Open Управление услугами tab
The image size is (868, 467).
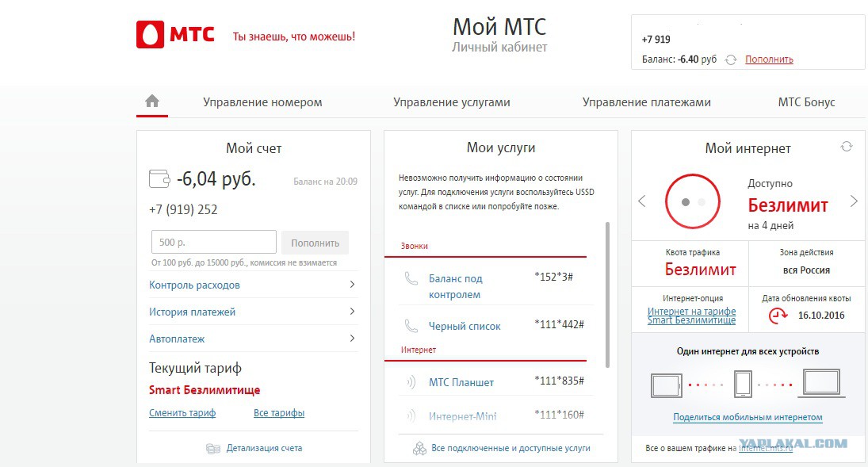452,102
